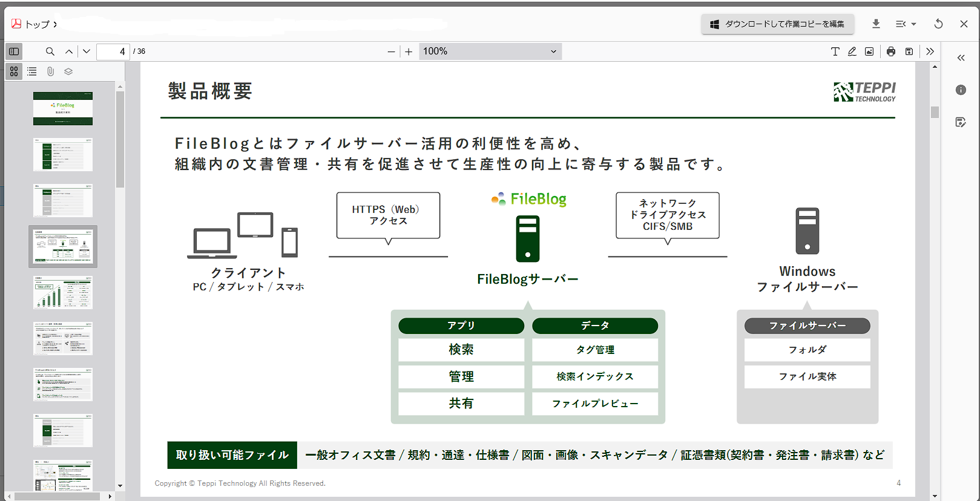The width and height of the screenshot is (980, 501).
Task: Select the pen drawing tool
Action: (x=852, y=51)
